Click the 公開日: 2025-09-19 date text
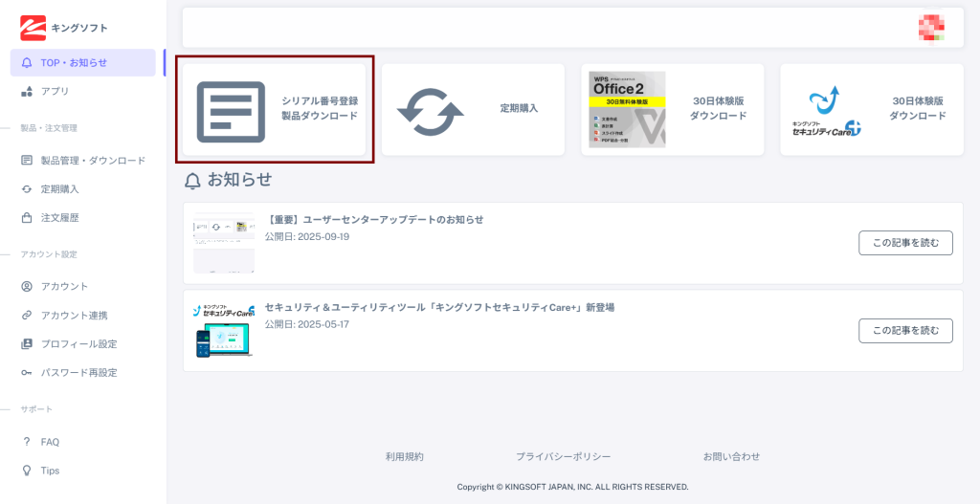The image size is (980, 504). point(307,237)
